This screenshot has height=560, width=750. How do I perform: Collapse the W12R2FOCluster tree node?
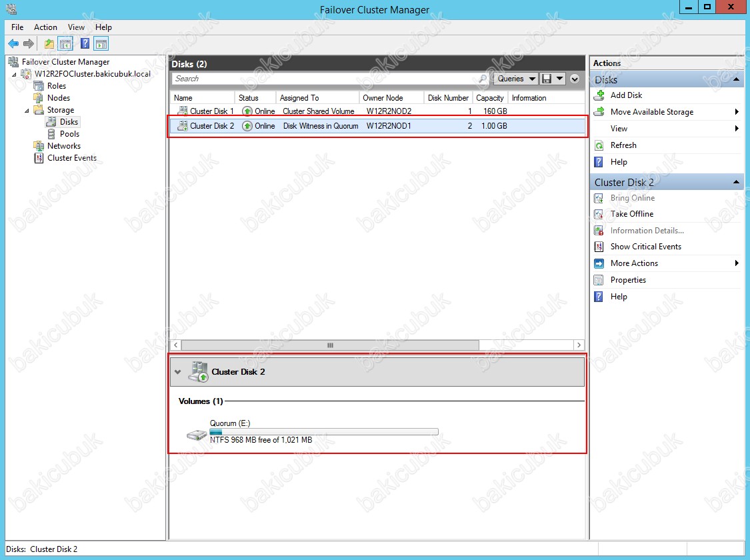click(14, 75)
